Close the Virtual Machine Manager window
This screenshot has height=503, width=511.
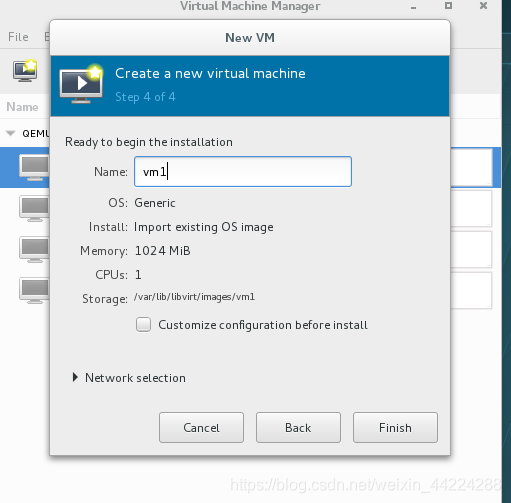coord(483,6)
